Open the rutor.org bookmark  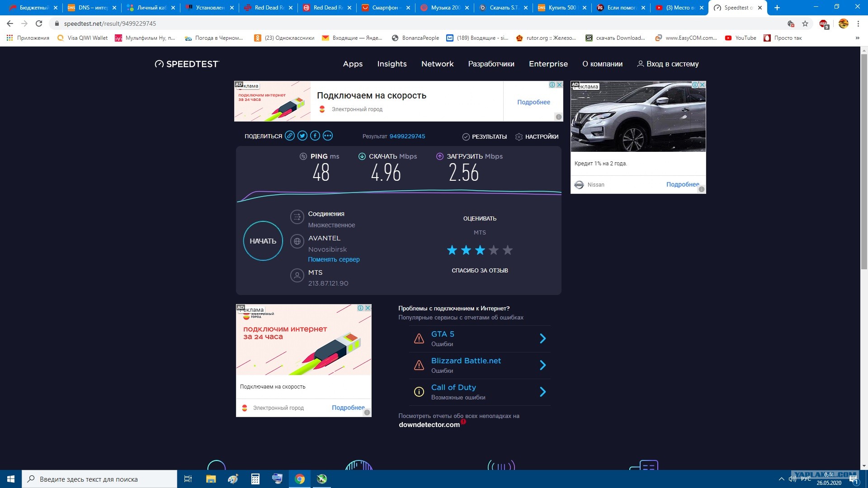[546, 38]
